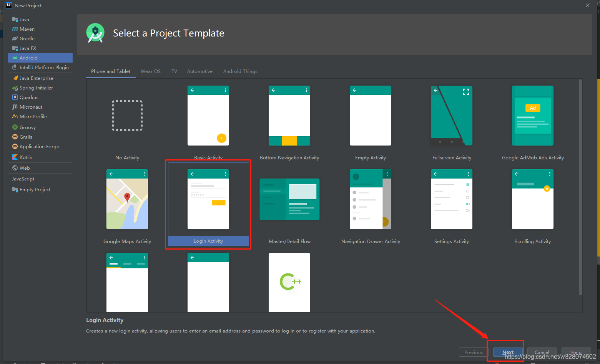Switch to Phone and Tablet tab
Image resolution: width=600 pixels, height=364 pixels.
(111, 71)
